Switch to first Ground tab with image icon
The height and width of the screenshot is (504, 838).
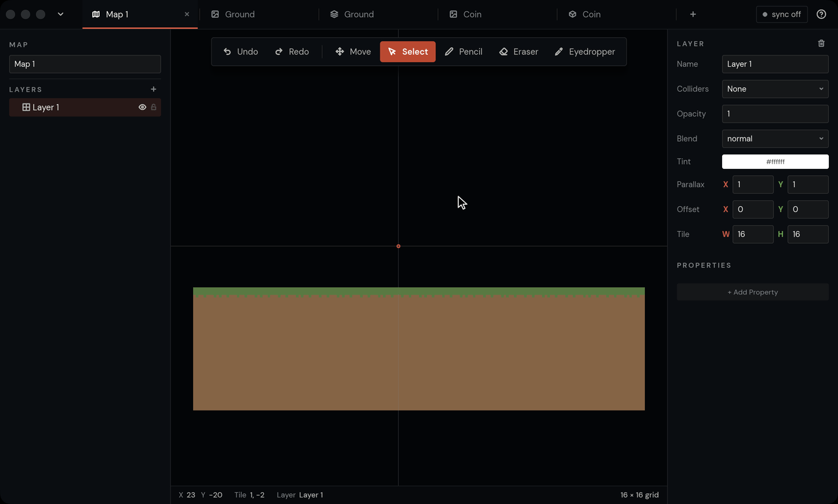click(x=259, y=14)
